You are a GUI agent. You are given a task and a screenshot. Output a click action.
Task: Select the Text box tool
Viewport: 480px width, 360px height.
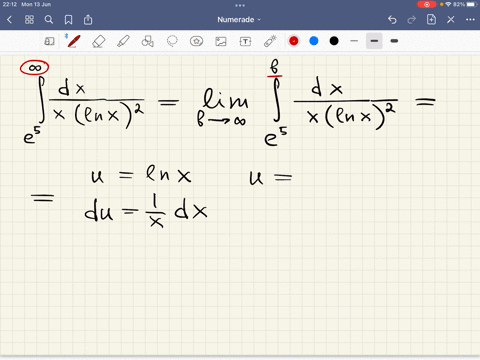pyautogui.click(x=245, y=41)
